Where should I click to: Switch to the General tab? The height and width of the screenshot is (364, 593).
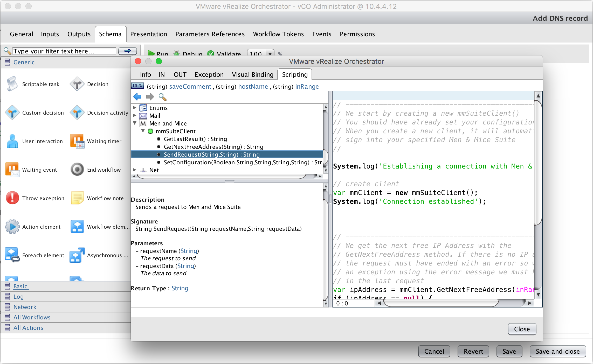(22, 34)
